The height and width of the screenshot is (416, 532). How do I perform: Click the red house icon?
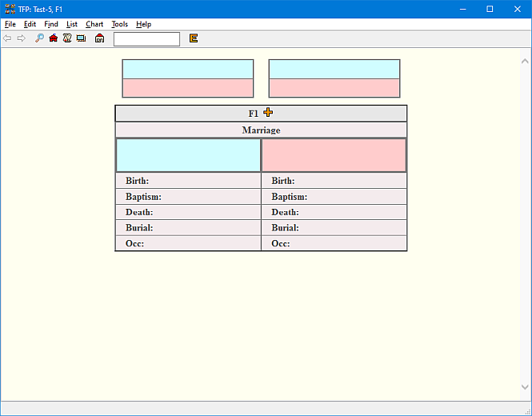click(x=54, y=38)
